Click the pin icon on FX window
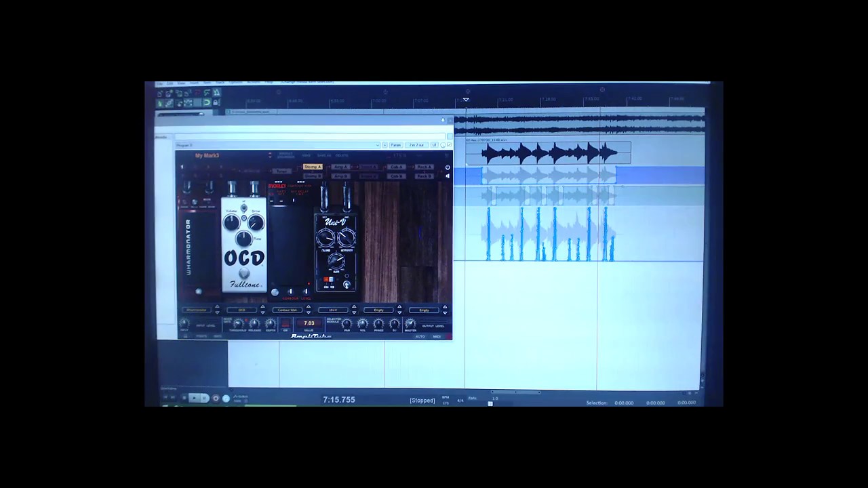 (x=443, y=121)
